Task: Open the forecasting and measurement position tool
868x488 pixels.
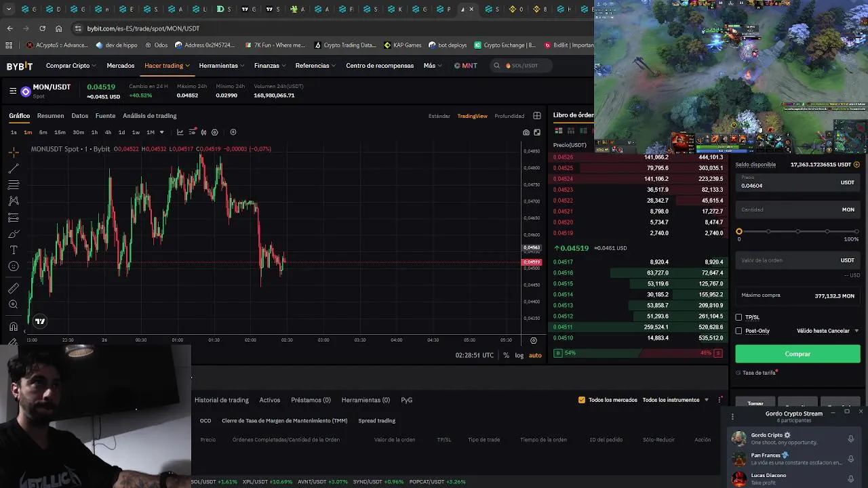Action: (14, 218)
